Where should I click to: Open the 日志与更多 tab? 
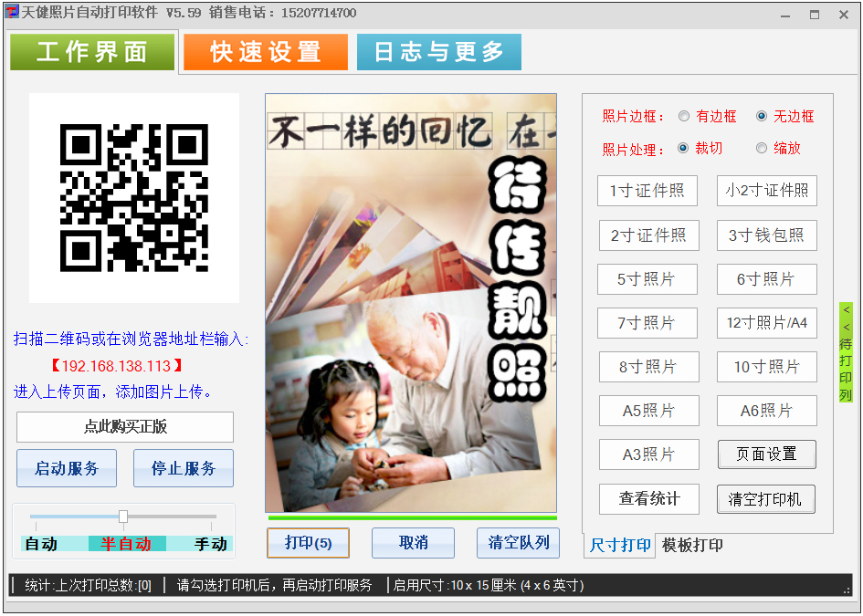[x=439, y=52]
